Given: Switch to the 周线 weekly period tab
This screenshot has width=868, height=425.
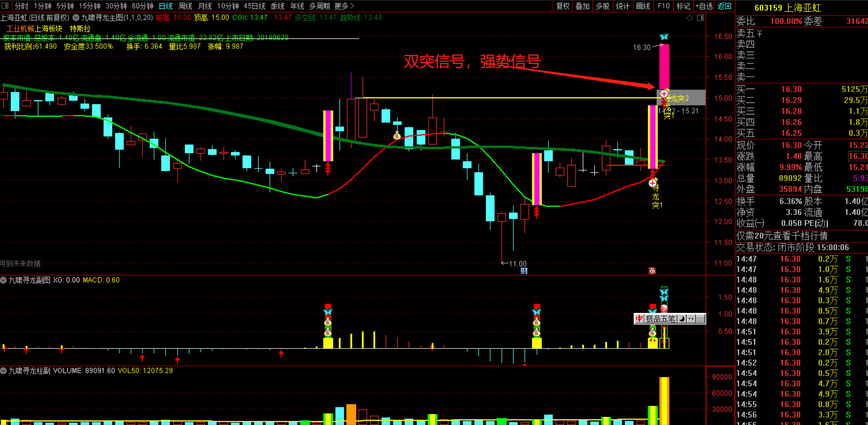Looking at the screenshot, I should click(x=185, y=6).
